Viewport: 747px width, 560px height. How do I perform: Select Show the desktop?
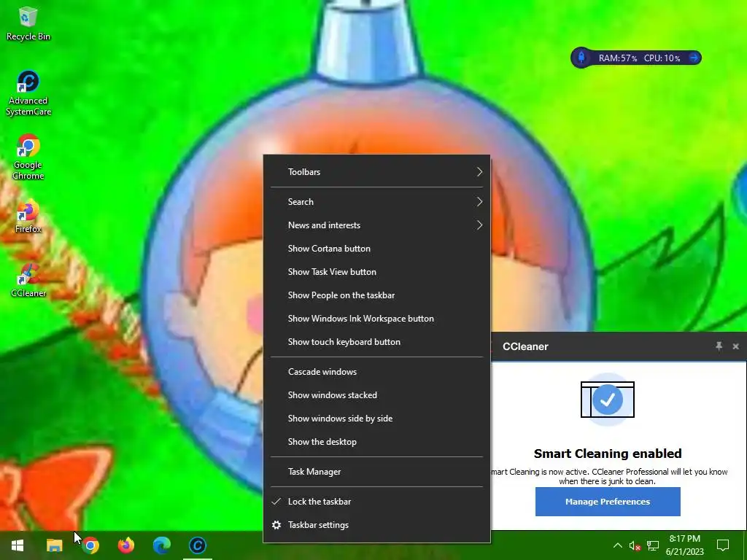(376, 442)
